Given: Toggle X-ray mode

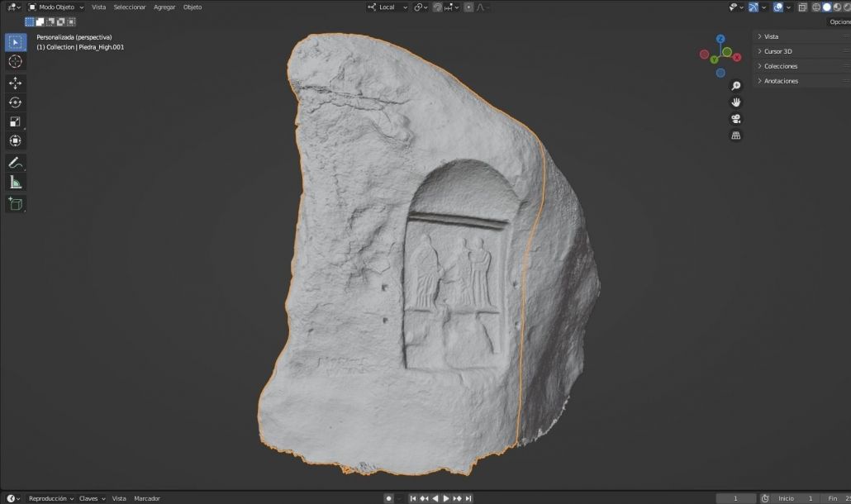Looking at the screenshot, I should click(x=802, y=7).
